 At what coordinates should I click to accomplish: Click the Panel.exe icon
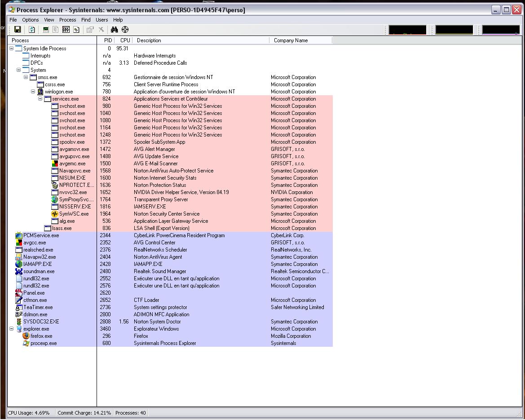[19, 293]
